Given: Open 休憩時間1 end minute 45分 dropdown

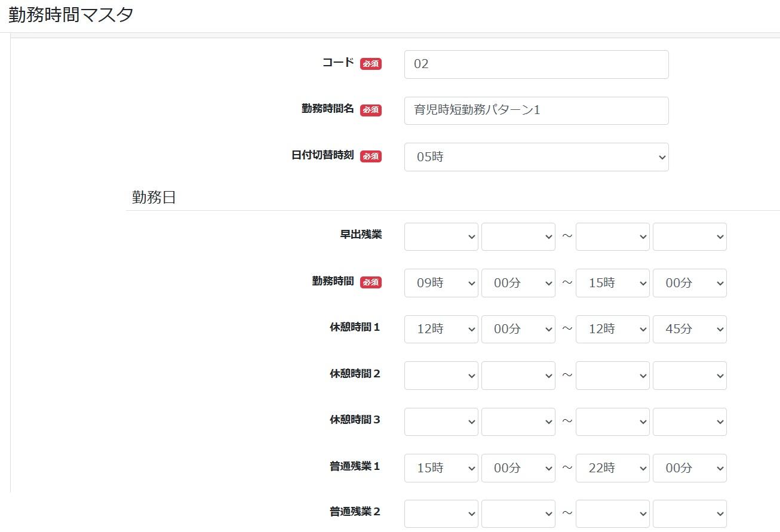Looking at the screenshot, I should 689,329.
